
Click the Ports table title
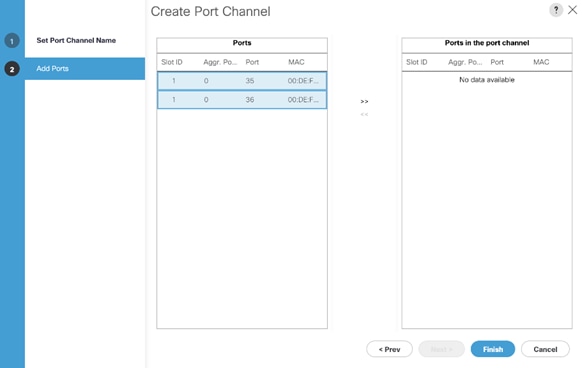point(242,43)
